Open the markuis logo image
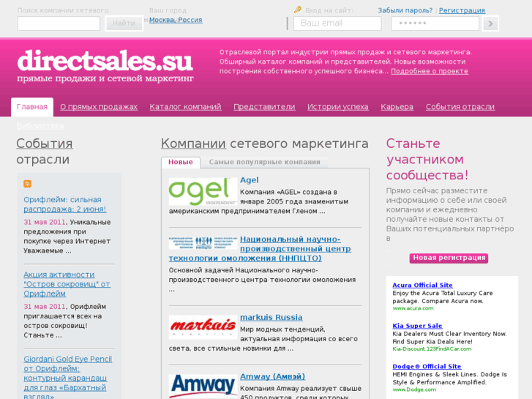 [x=203, y=327]
